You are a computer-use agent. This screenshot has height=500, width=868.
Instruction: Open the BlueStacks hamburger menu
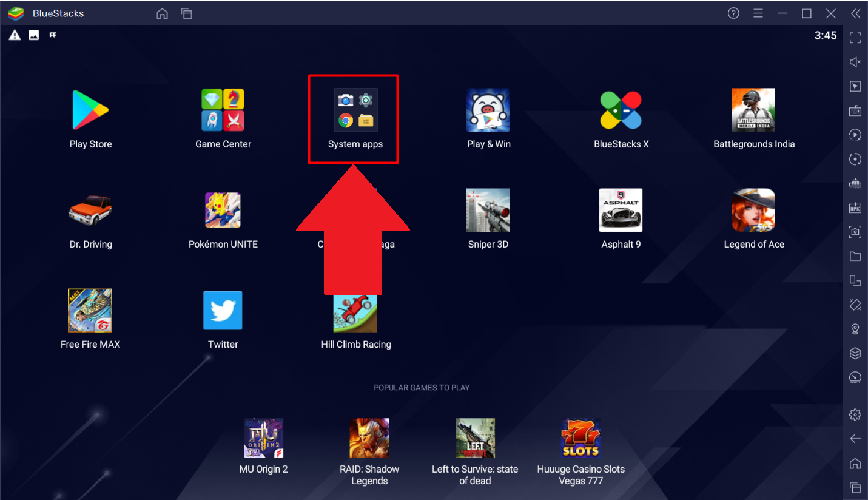coord(758,13)
